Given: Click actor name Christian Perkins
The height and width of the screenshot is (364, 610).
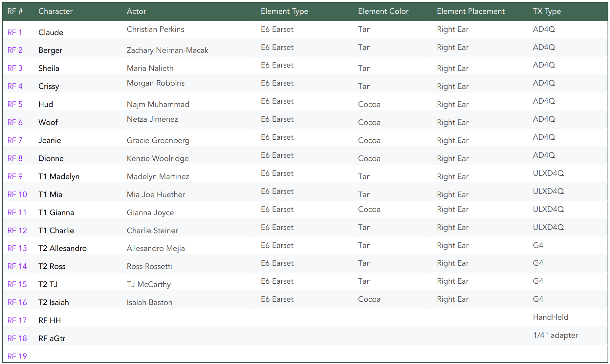Looking at the screenshot, I should point(155,29).
